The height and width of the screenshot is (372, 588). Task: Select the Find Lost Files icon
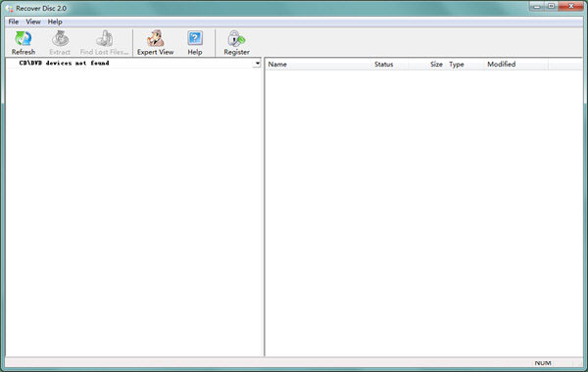coord(104,38)
